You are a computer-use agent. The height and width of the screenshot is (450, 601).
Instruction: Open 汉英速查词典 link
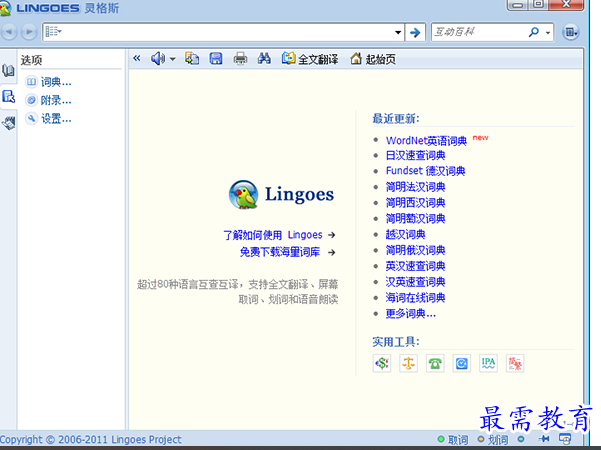coord(415,282)
